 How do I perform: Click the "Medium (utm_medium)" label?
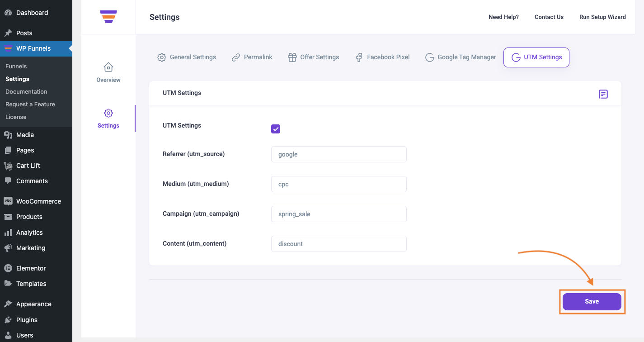point(196,184)
